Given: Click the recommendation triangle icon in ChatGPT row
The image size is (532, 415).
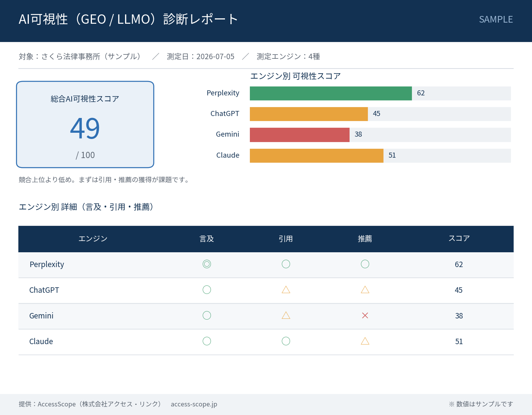Looking at the screenshot, I should [x=365, y=290].
